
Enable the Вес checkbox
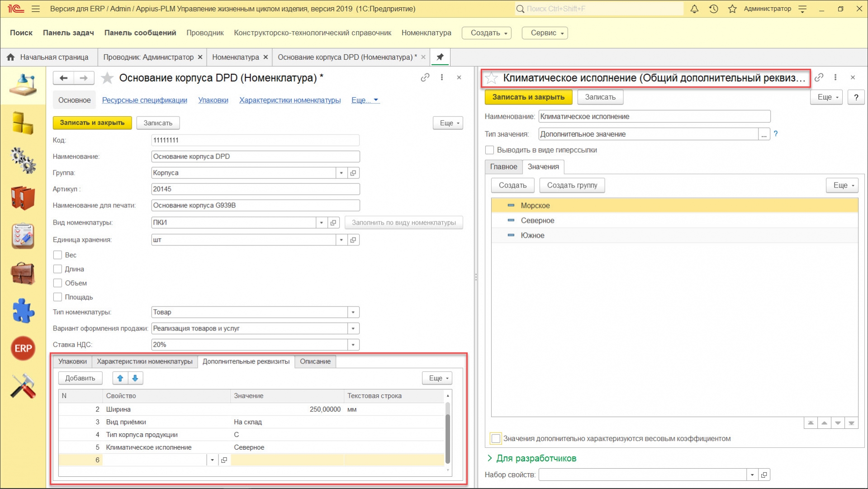(57, 255)
